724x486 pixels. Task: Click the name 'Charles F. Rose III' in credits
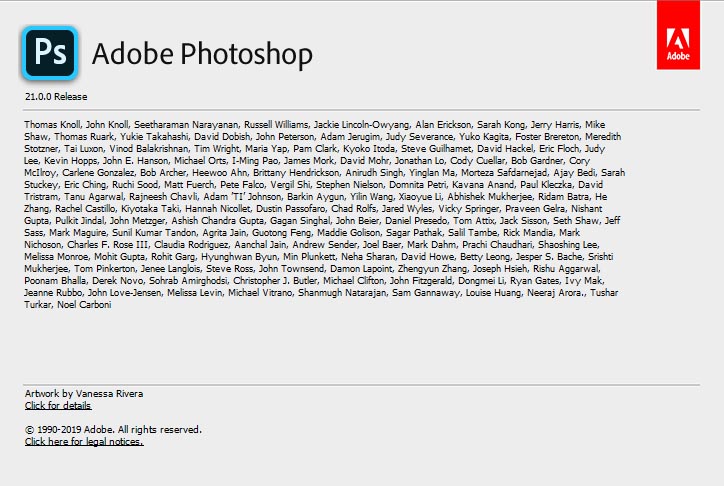(107, 245)
